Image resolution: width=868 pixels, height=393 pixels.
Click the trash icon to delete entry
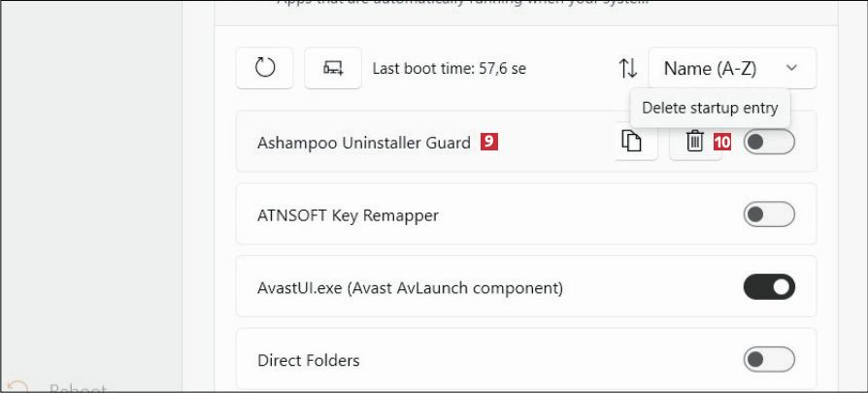click(695, 142)
